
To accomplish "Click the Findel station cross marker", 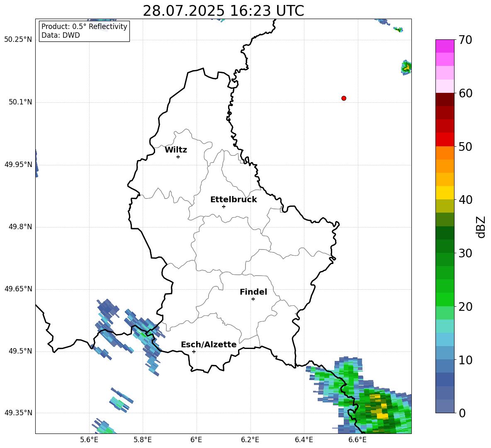I will pos(253,299).
